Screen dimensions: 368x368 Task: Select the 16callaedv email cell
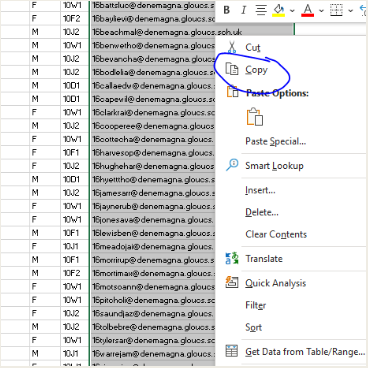pyautogui.click(x=153, y=86)
